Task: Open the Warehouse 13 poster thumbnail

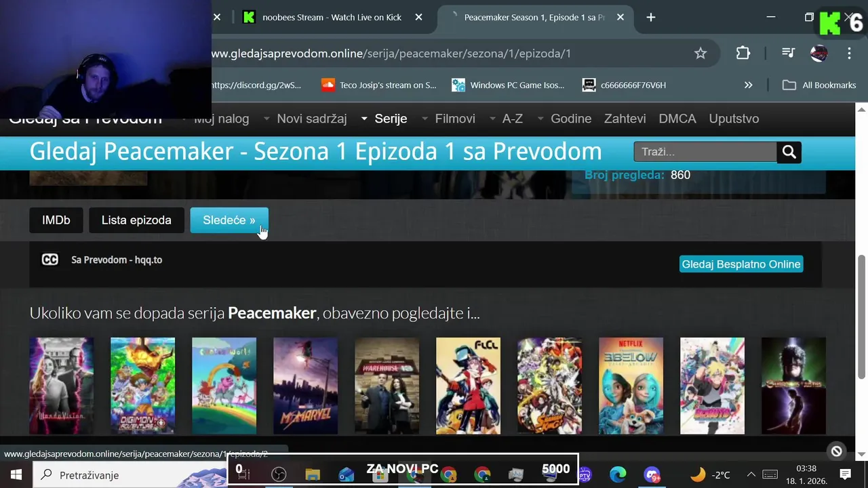Action: 387,386
